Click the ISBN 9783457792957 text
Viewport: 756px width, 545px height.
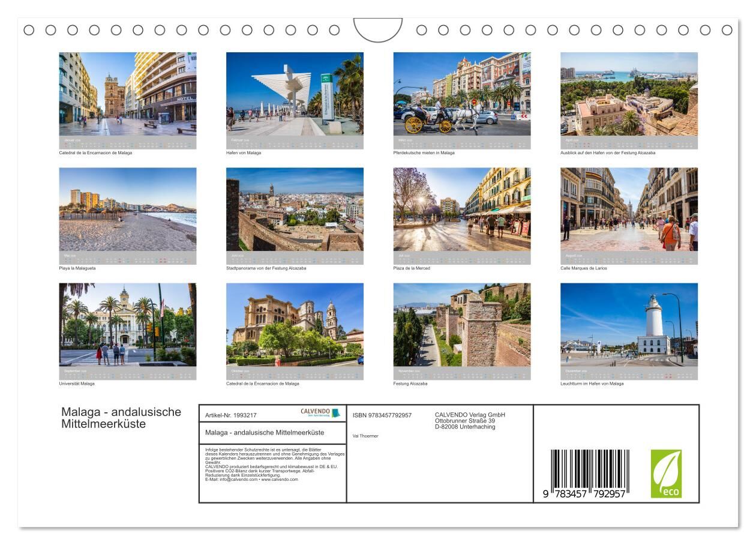[382, 415]
